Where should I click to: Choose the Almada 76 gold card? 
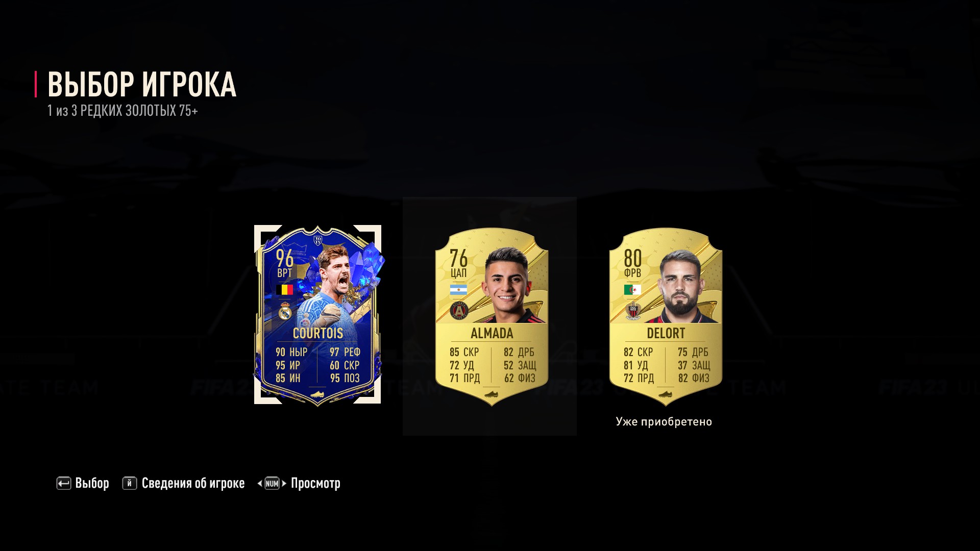click(492, 316)
